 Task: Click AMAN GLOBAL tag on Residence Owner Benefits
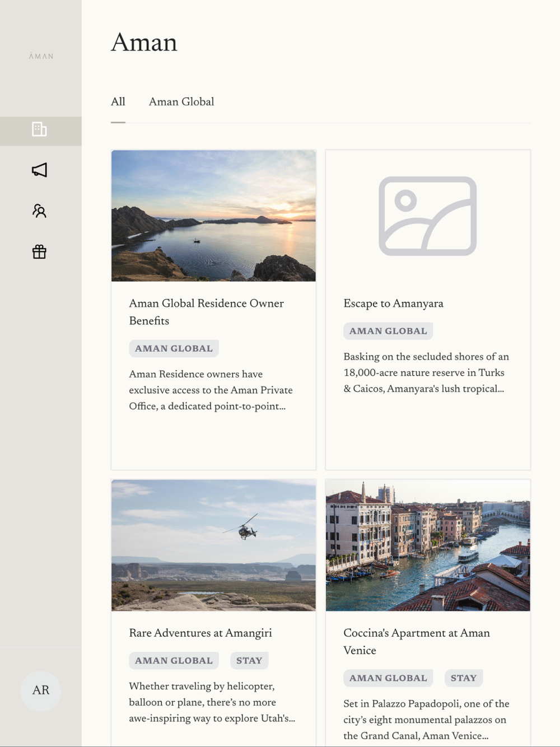point(174,348)
